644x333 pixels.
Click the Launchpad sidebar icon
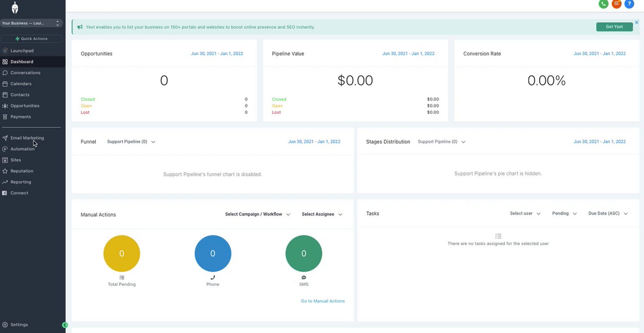tap(5, 51)
